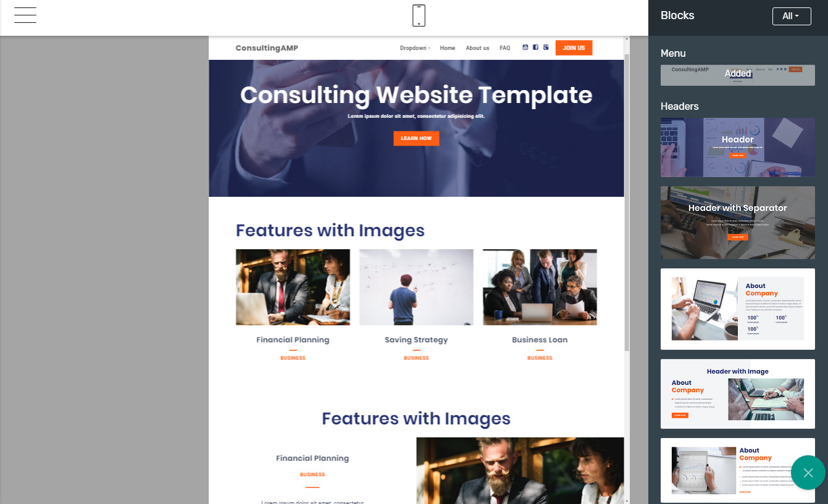
Task: Add the Header block thumbnail
Action: (738, 147)
